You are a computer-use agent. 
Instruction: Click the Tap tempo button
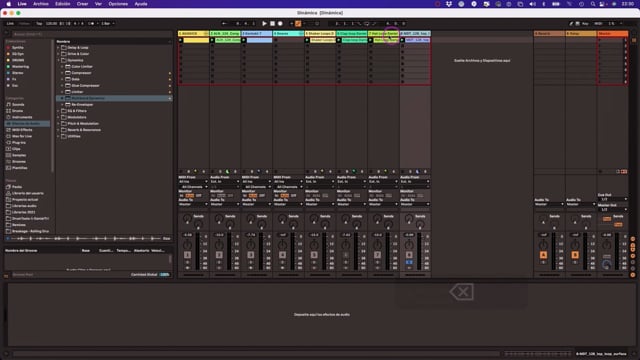point(39,24)
